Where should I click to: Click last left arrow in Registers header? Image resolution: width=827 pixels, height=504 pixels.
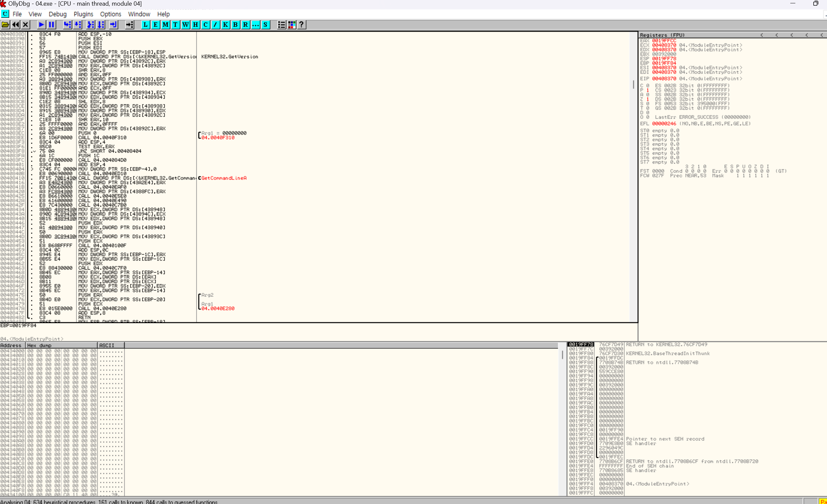click(x=822, y=35)
